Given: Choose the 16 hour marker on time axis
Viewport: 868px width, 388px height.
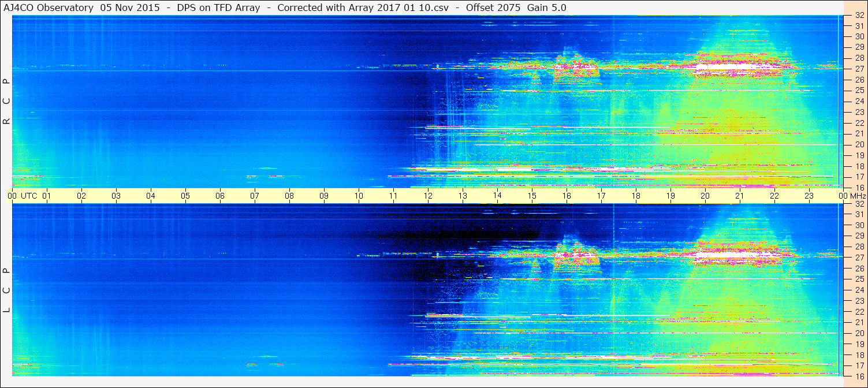Looking at the screenshot, I should pos(567,196).
